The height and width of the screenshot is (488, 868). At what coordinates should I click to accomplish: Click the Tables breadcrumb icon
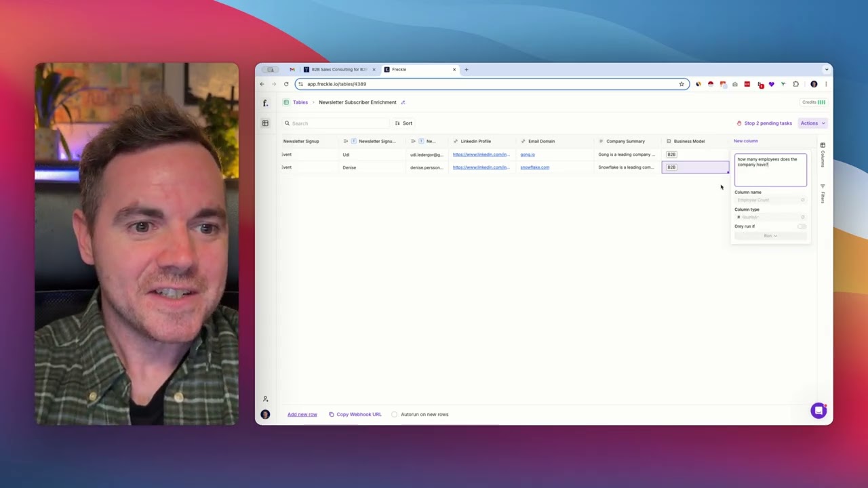[286, 102]
